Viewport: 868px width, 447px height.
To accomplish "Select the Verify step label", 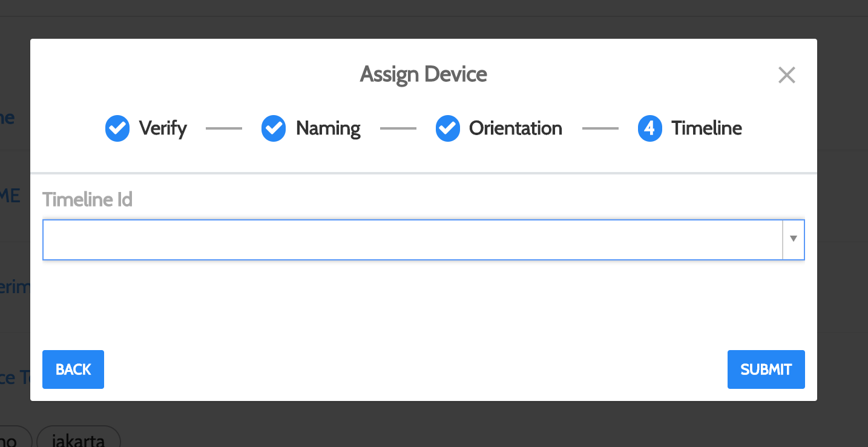I will tap(163, 128).
